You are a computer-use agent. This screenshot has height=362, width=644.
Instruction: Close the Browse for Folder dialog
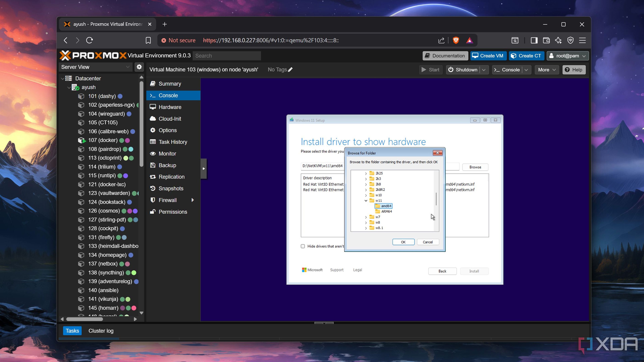coord(438,153)
